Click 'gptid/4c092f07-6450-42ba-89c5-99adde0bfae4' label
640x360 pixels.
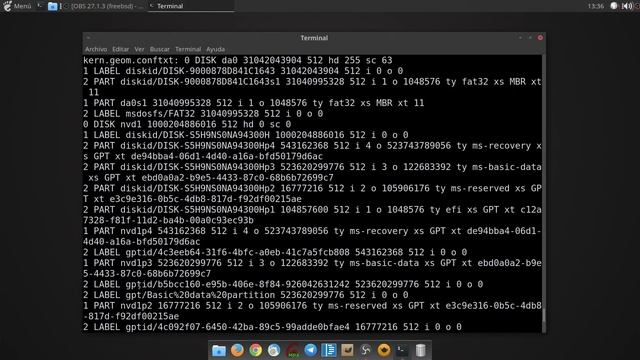click(x=238, y=327)
